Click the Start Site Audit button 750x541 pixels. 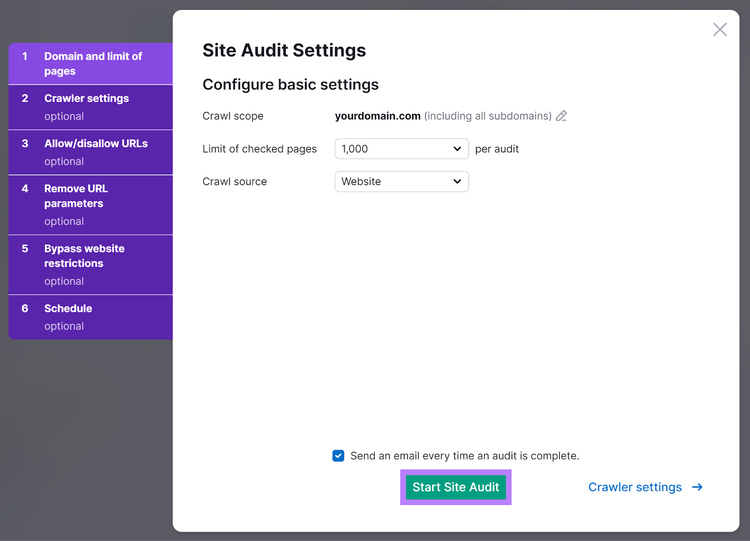pyautogui.click(x=455, y=487)
